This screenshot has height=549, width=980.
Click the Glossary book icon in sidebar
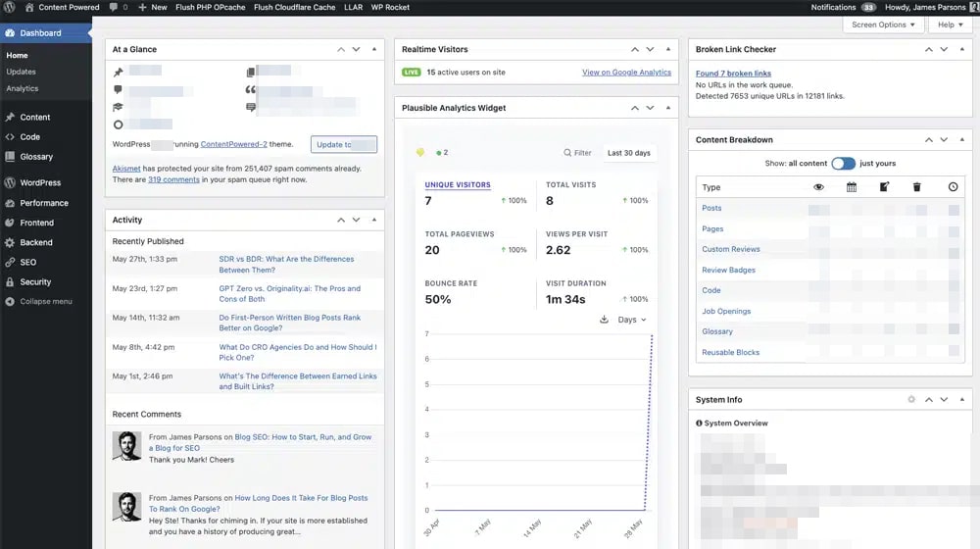10,157
